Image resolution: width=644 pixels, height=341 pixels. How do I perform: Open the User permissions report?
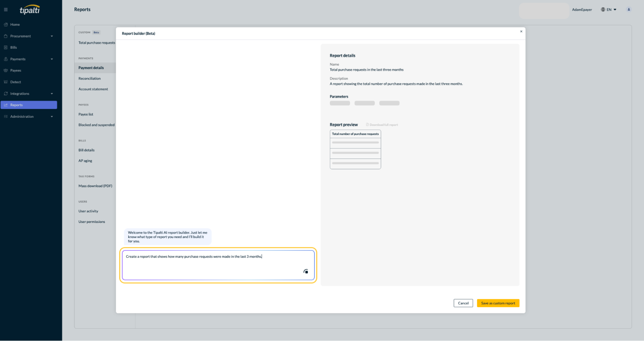tap(91, 222)
